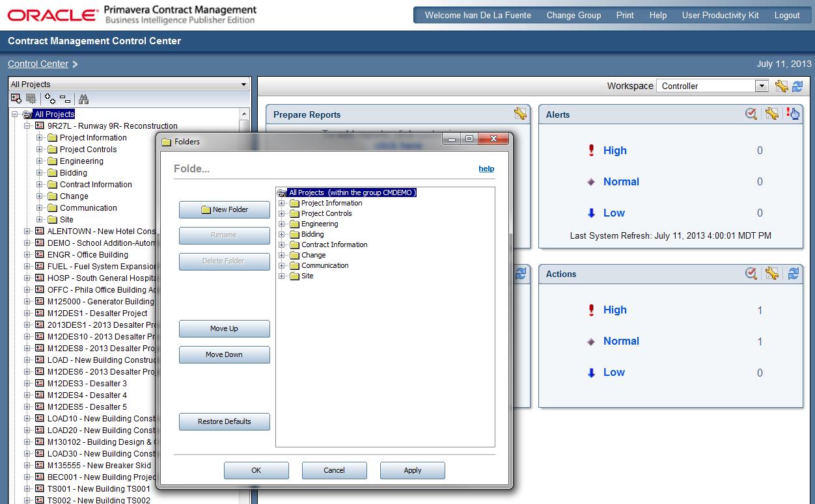This screenshot has width=815, height=504.
Task: Customize the Prepare Reports panel wrench
Action: click(x=519, y=113)
